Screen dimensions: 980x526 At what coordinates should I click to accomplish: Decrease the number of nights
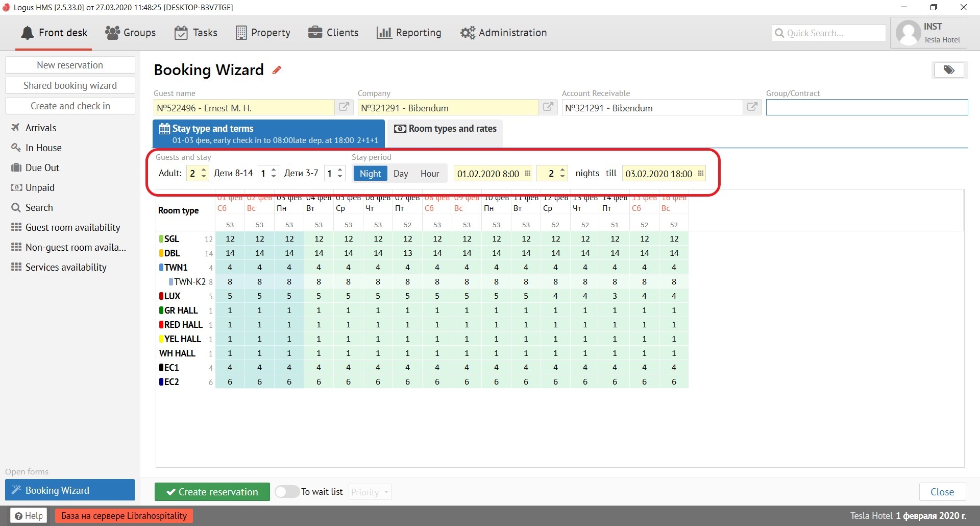562,177
